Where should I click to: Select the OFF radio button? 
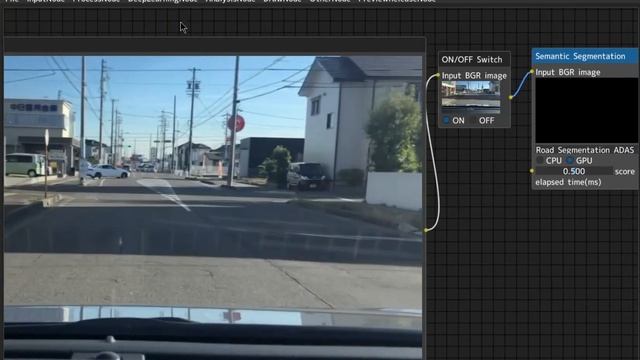474,120
